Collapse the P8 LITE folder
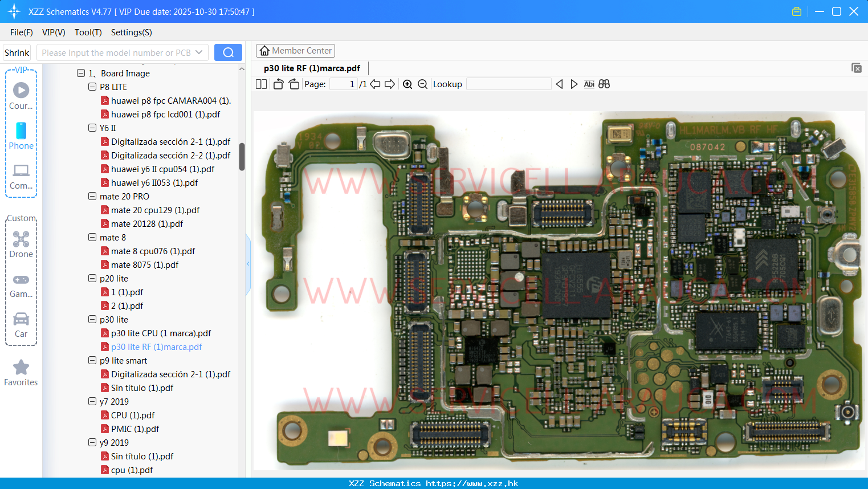 (92, 87)
